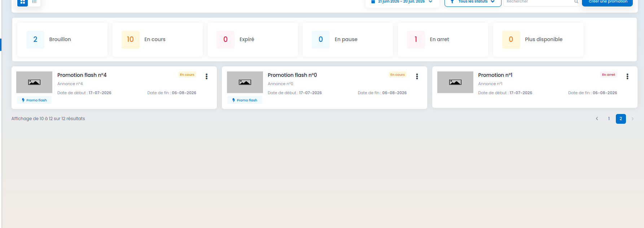
Task: Filter by Brouillon status card
Action: point(62,40)
